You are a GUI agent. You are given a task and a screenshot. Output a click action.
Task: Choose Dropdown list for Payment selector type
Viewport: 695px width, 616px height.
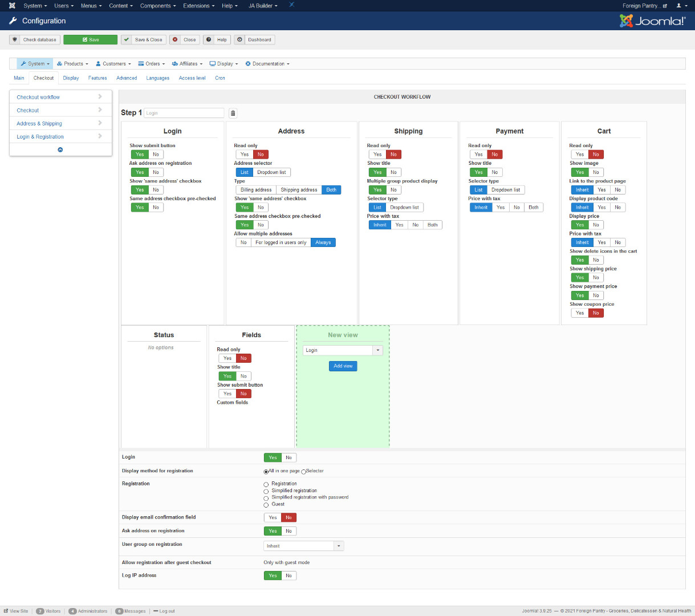[506, 190]
